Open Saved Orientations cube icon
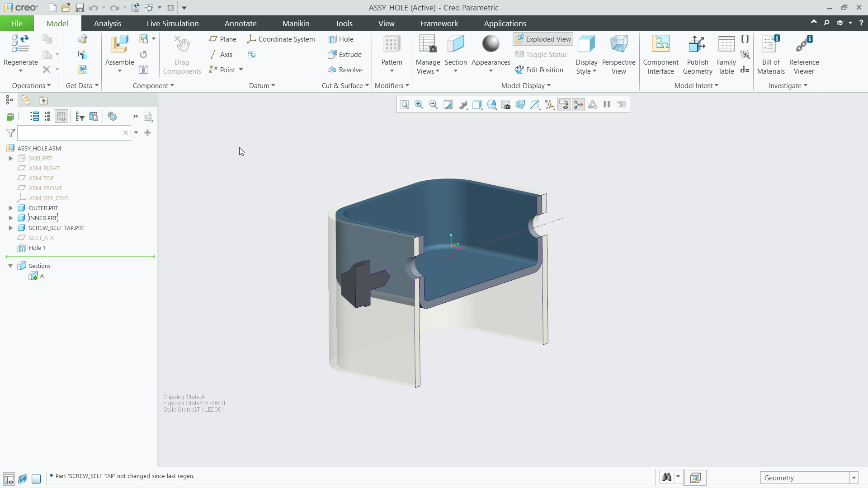This screenshot has width=868, height=488. tap(491, 105)
